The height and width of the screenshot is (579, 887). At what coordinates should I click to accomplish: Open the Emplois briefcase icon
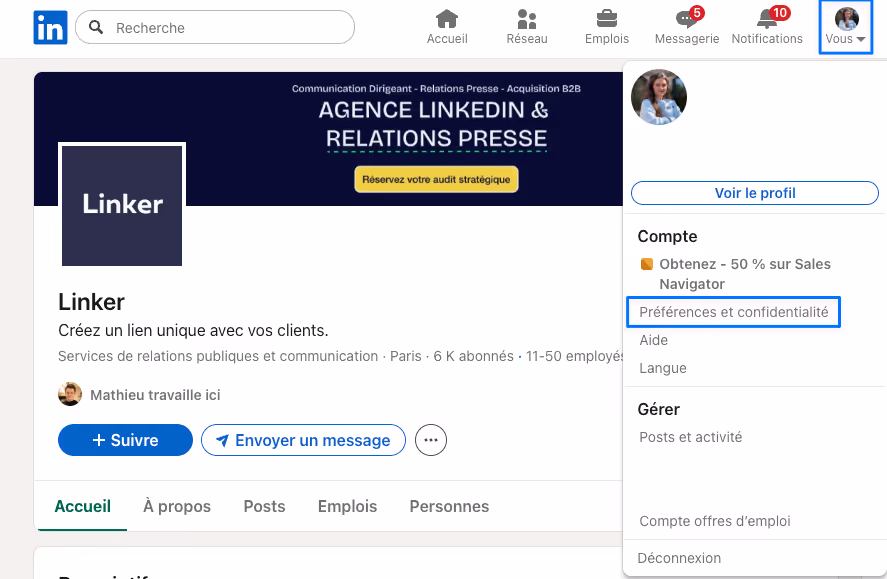pyautogui.click(x=607, y=19)
